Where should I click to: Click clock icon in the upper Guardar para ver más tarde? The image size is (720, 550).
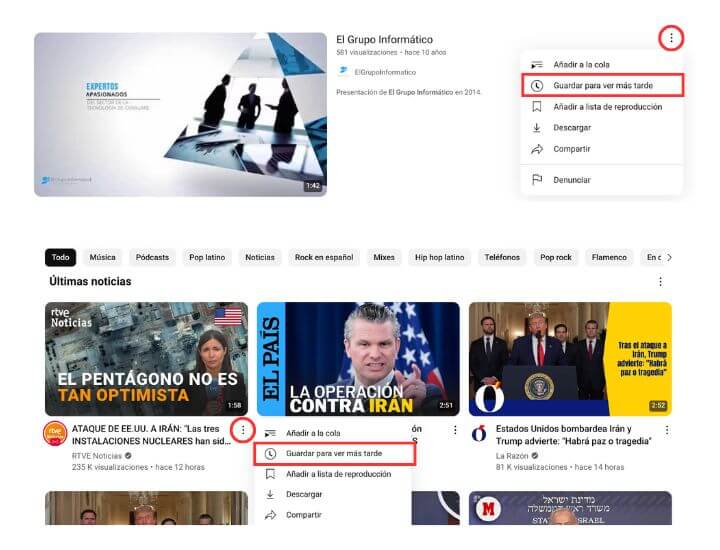coord(537,85)
